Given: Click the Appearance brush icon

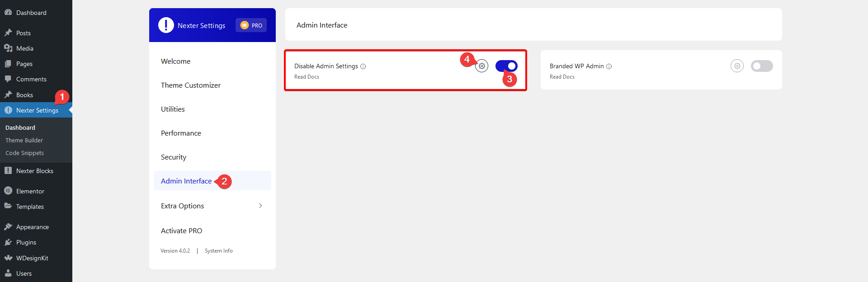Looking at the screenshot, I should (8, 226).
